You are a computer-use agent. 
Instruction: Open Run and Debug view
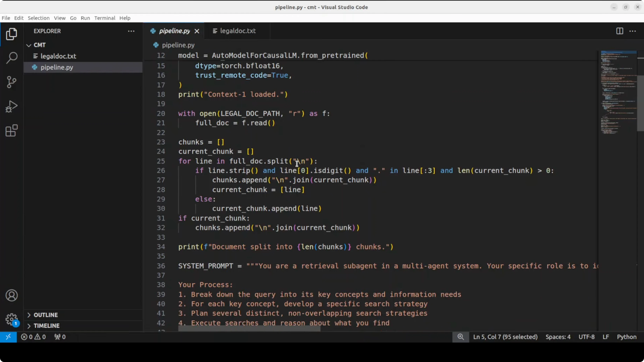click(x=12, y=107)
